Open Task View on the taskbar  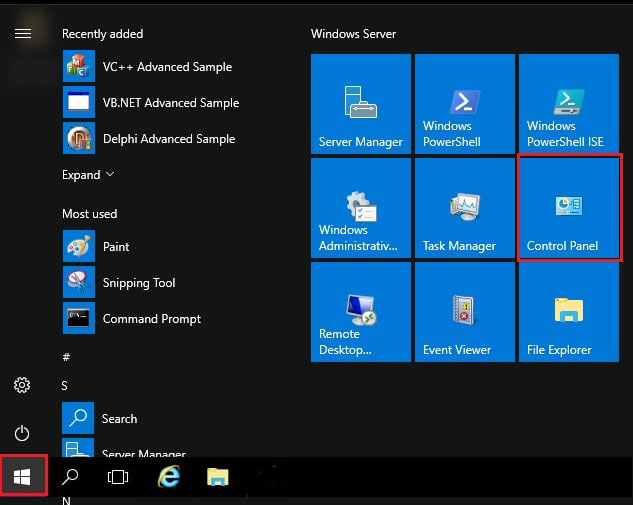click(x=118, y=477)
